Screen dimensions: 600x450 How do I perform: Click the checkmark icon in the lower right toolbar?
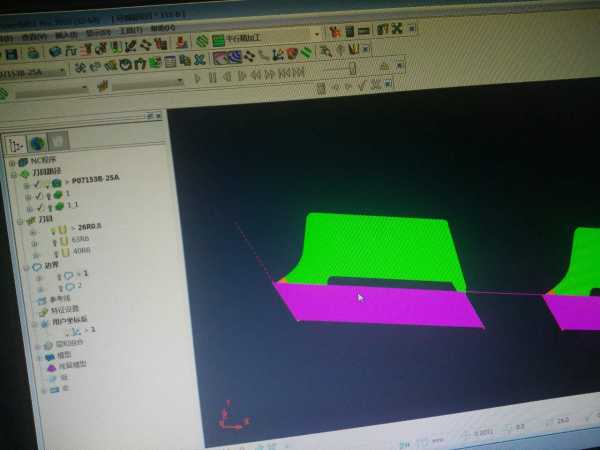tap(363, 85)
